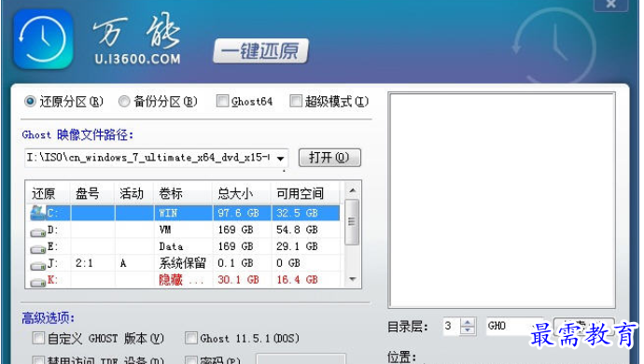Click the 打开(O) button
The image size is (644, 364).
(329, 158)
